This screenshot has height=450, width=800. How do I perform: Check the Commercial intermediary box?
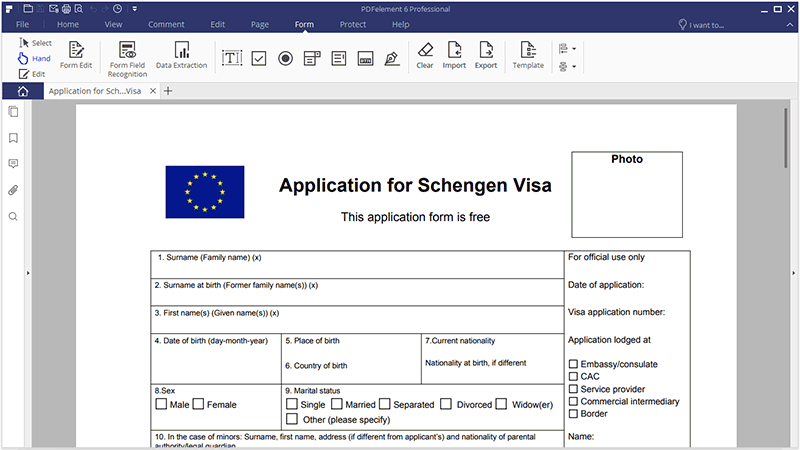coord(573,401)
